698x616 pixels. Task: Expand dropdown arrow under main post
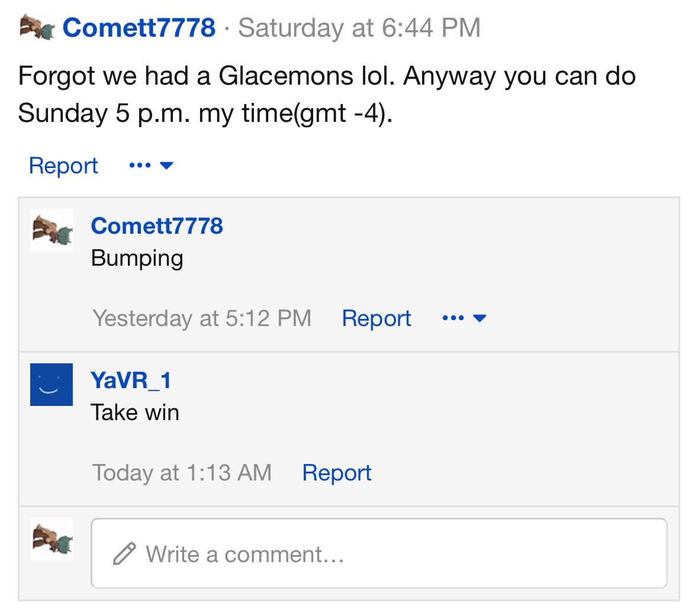(x=166, y=166)
